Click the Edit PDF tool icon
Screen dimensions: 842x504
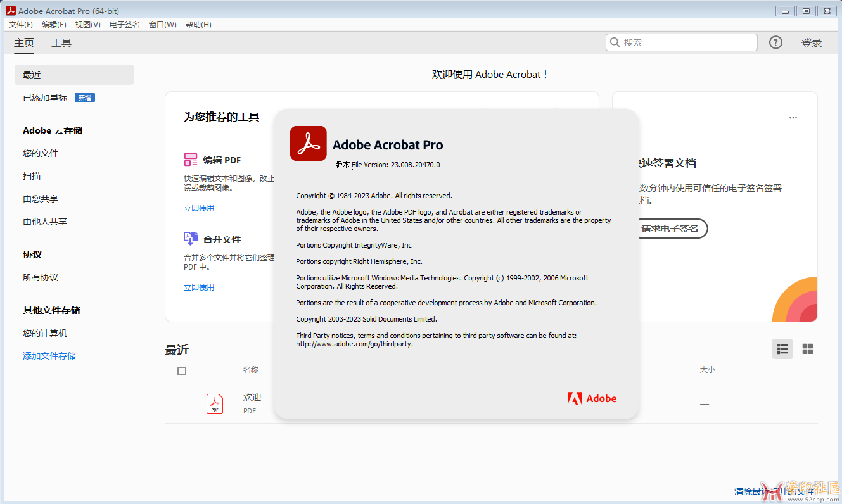tap(191, 160)
